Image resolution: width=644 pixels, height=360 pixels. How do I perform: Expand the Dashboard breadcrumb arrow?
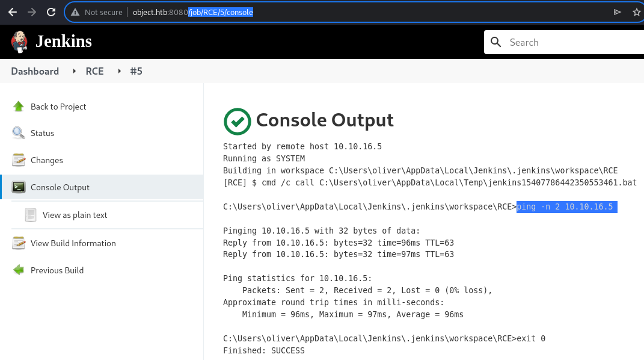pos(74,71)
